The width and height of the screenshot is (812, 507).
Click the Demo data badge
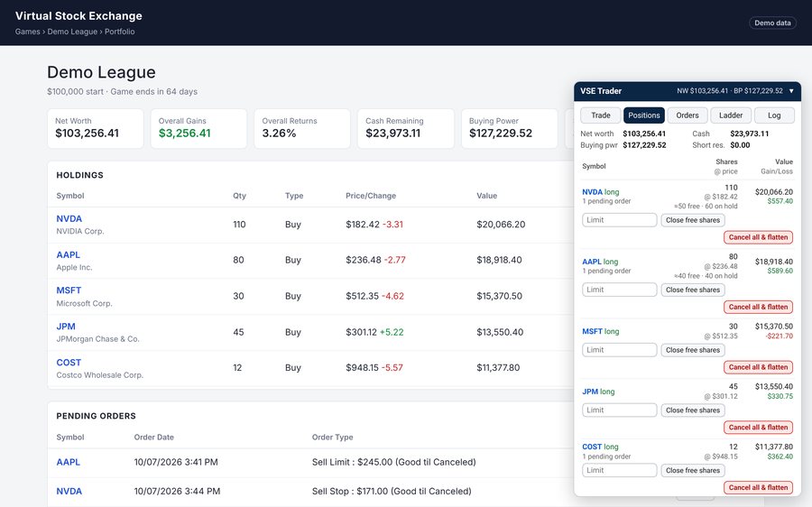(x=772, y=23)
